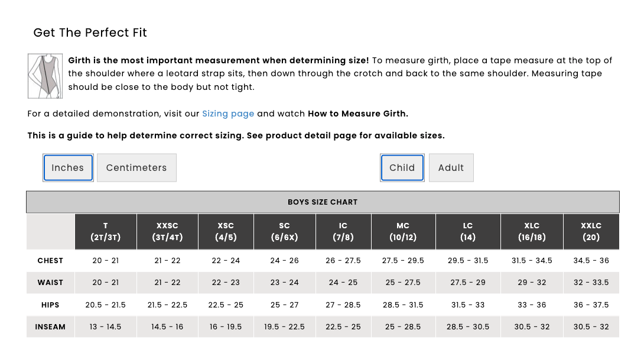Select the XLC (16/18) column header

pos(532,231)
